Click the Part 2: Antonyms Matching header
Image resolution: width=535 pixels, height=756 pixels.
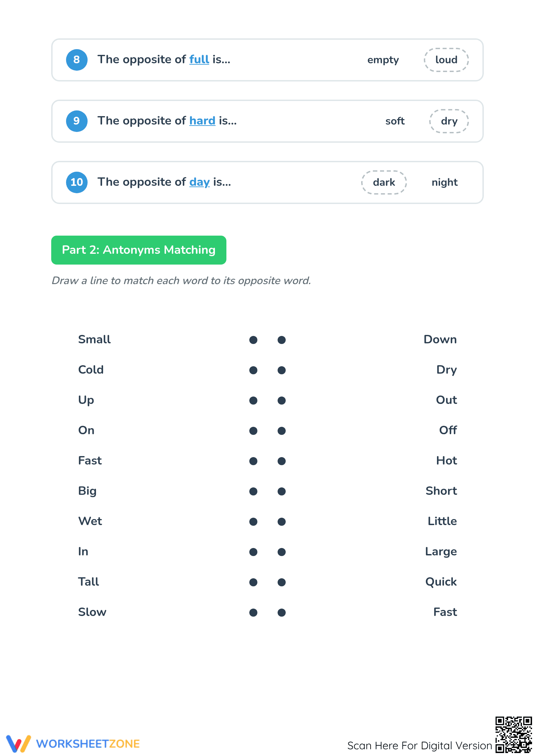139,250
